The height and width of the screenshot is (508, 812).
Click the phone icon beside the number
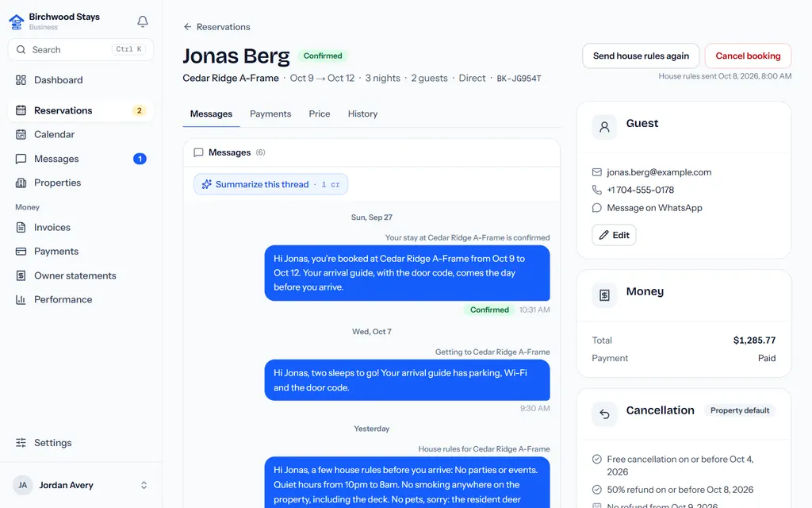[597, 190]
